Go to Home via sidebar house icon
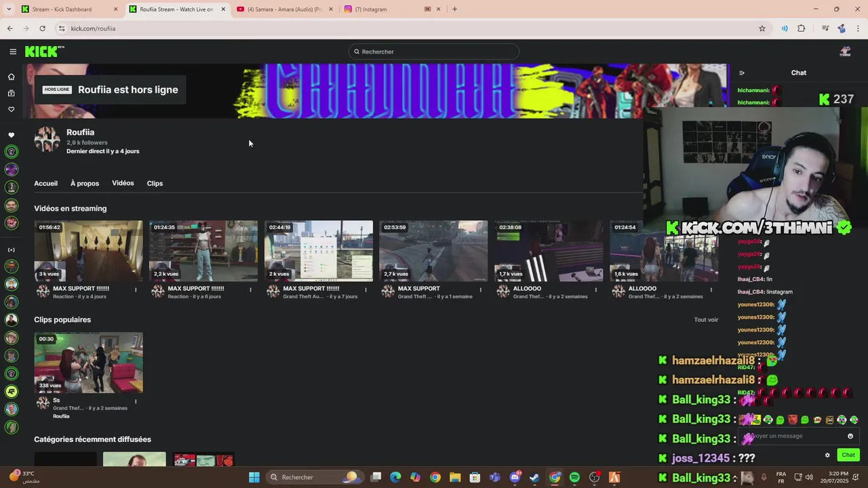This screenshot has width=868, height=488. (x=12, y=77)
